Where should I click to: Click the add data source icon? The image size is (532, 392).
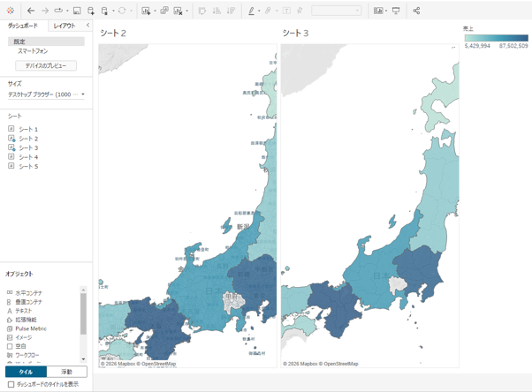(91, 11)
